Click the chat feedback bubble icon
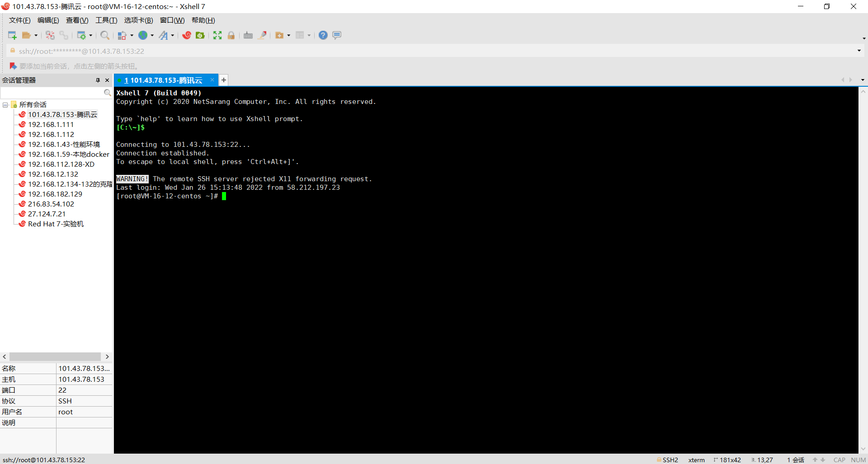The height and width of the screenshot is (464, 868). [337, 35]
